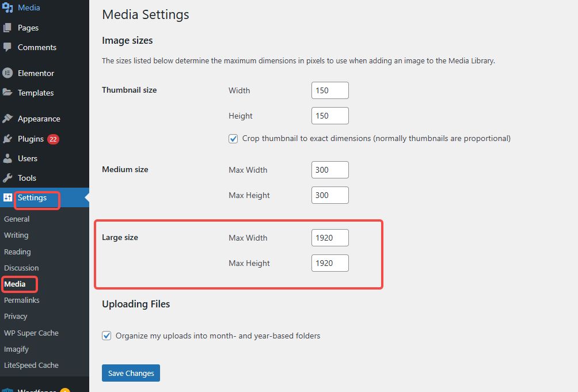Toggle Organize uploads into month-year folders
Image resolution: width=578 pixels, height=392 pixels.
(107, 336)
